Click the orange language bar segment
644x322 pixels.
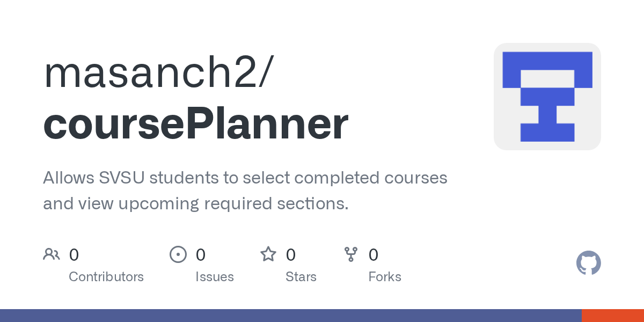613,316
